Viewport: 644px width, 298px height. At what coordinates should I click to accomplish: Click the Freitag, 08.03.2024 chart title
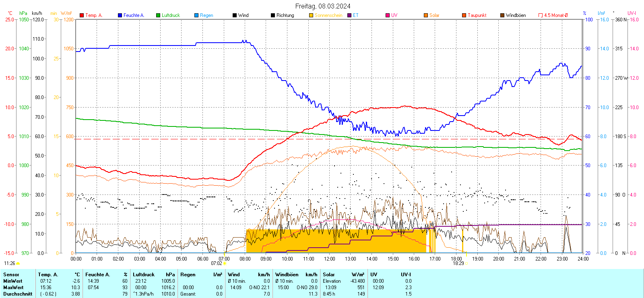coord(323,6)
